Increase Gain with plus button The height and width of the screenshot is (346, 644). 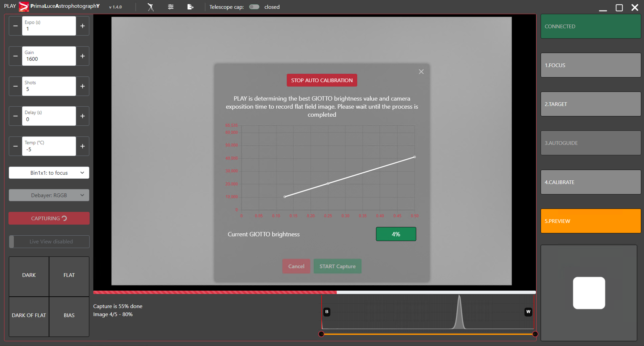[x=83, y=56]
